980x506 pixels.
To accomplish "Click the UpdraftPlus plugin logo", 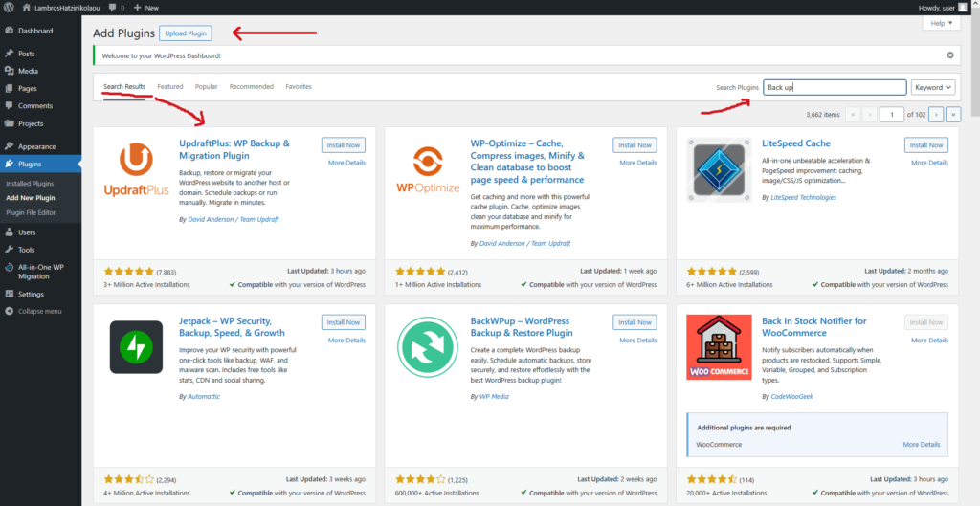I will pyautogui.click(x=136, y=170).
